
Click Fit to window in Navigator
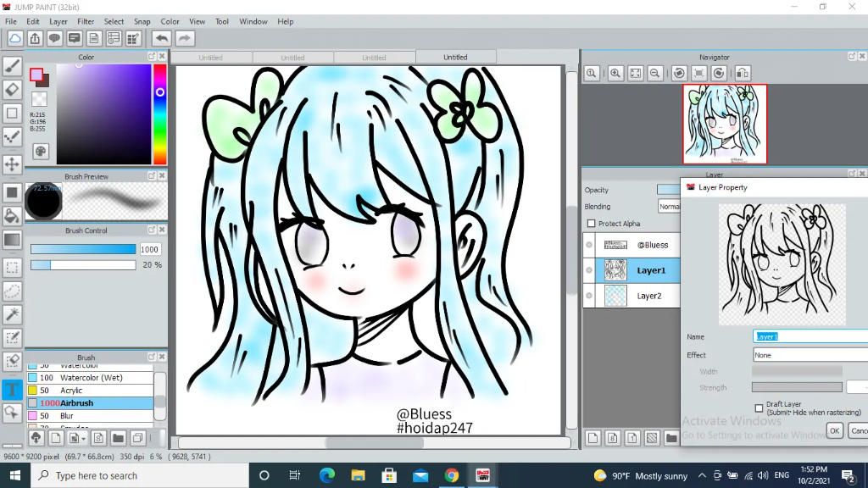click(x=635, y=73)
